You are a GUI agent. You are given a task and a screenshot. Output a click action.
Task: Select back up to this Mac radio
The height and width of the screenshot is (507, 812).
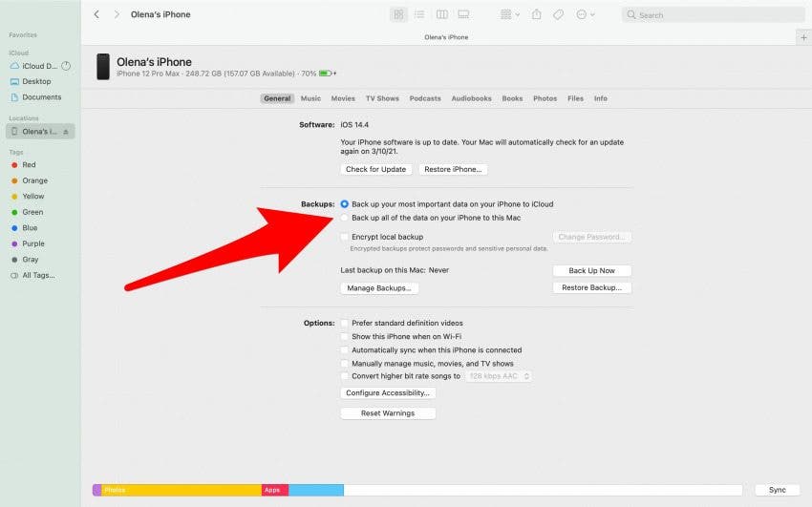pos(344,218)
